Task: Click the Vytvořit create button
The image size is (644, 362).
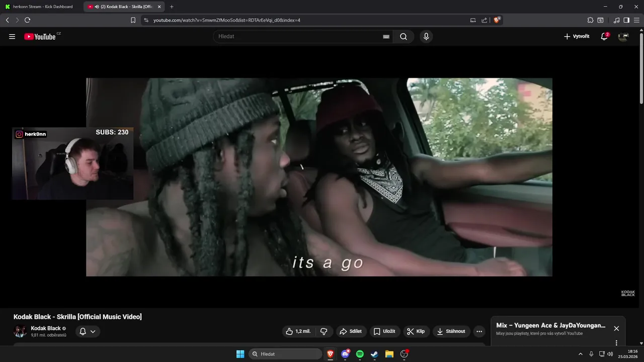Action: click(x=577, y=36)
